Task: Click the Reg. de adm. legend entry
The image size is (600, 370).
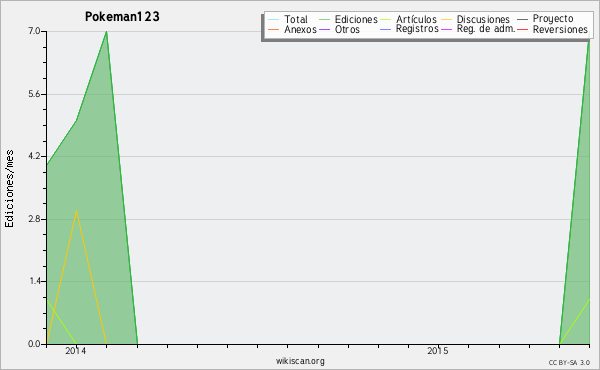Action: tap(478, 29)
